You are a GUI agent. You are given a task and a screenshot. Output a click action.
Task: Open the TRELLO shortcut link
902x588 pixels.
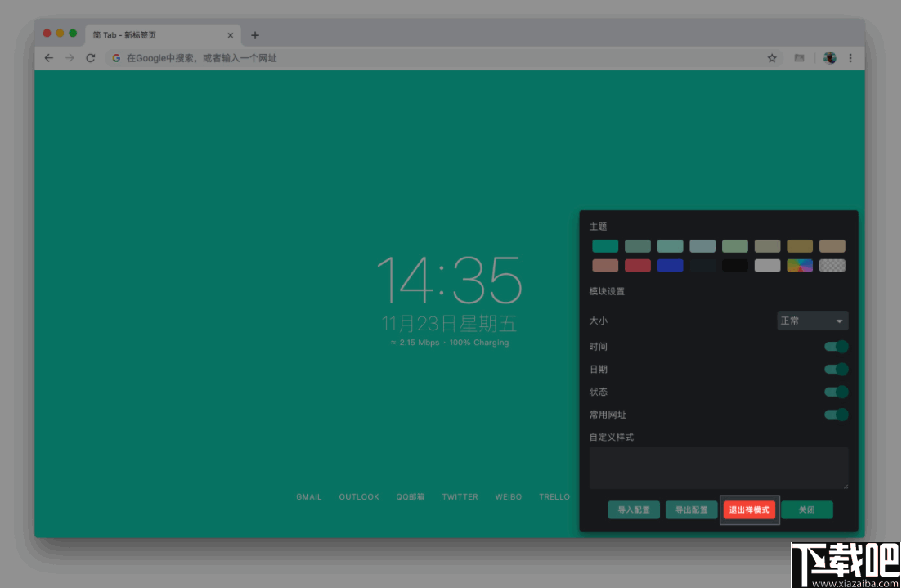[x=554, y=496]
